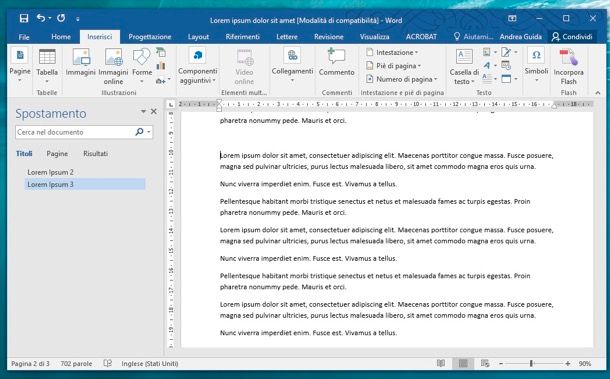The height and width of the screenshot is (379, 610).
Task: Open Spostamento pane options arrow
Action: point(143,112)
